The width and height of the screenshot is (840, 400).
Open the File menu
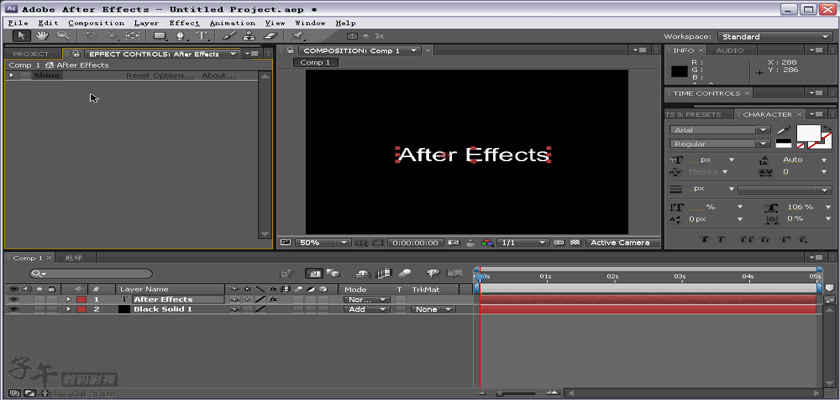click(18, 23)
